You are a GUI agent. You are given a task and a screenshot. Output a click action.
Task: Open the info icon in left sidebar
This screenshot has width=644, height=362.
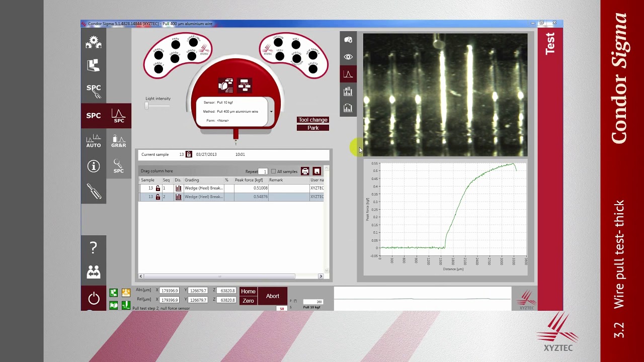tap(94, 166)
